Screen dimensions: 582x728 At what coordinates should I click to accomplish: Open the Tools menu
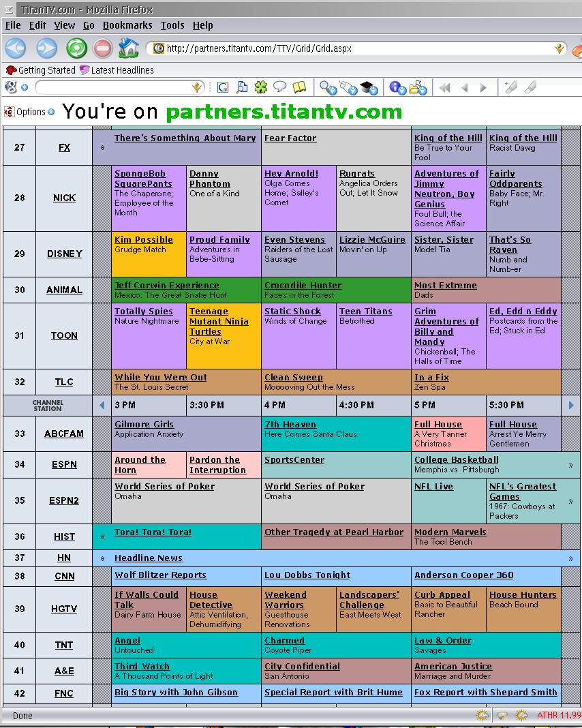172,25
